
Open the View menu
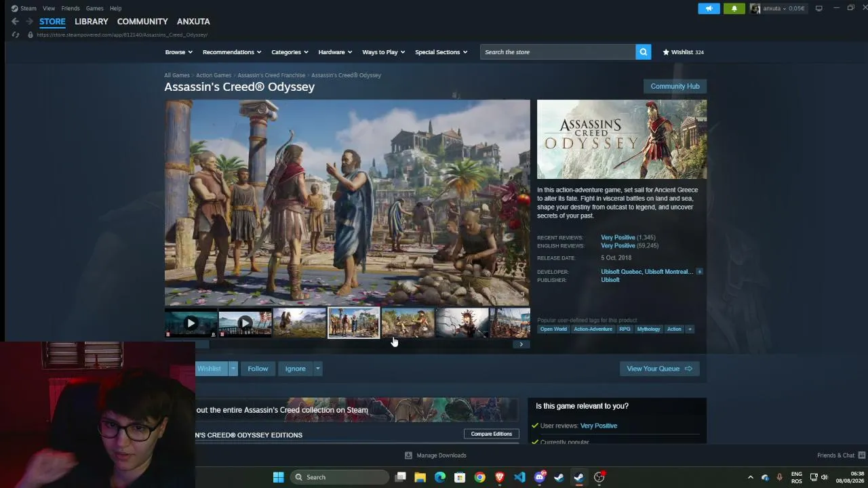49,8
